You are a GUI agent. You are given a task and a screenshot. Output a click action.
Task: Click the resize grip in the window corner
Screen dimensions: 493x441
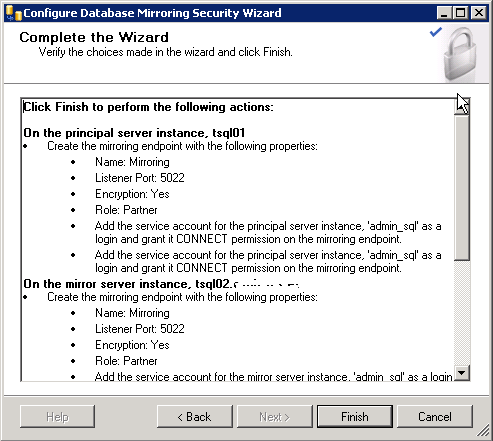(x=483, y=432)
